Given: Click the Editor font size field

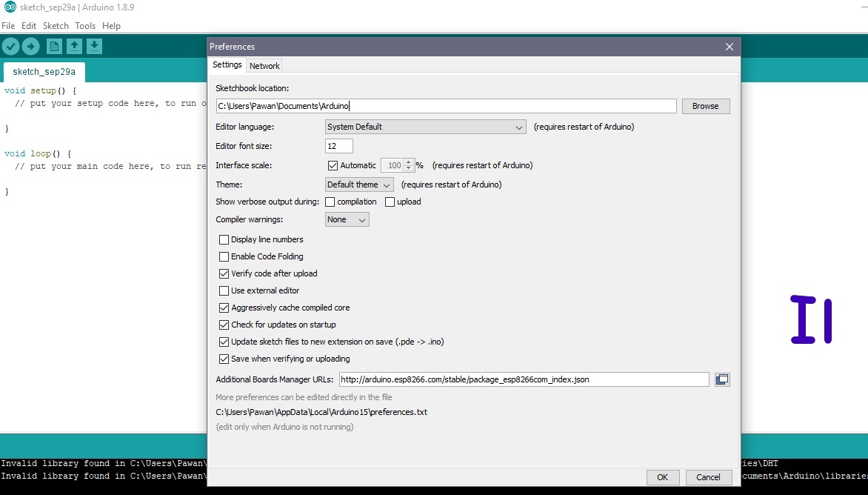Looking at the screenshot, I should 338,146.
